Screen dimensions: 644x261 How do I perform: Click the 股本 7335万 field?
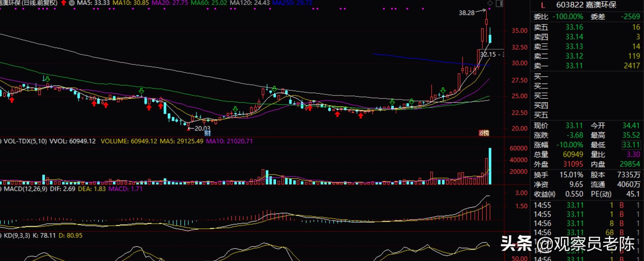(615, 175)
